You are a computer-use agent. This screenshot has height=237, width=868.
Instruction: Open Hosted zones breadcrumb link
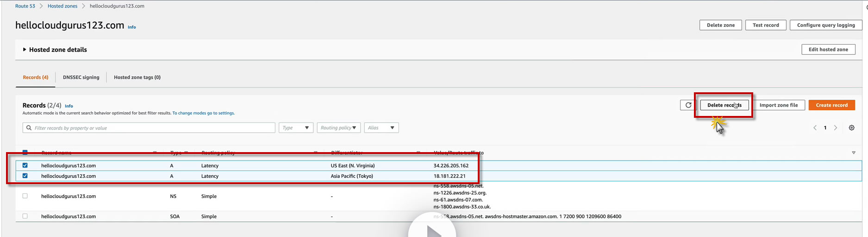(x=62, y=6)
